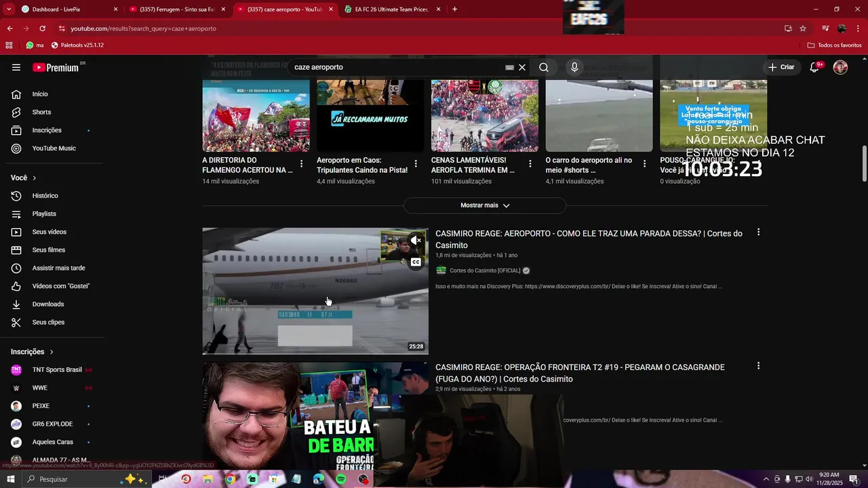This screenshot has width=868, height=488.
Task: Bookmark this page with the star
Action: click(803, 28)
